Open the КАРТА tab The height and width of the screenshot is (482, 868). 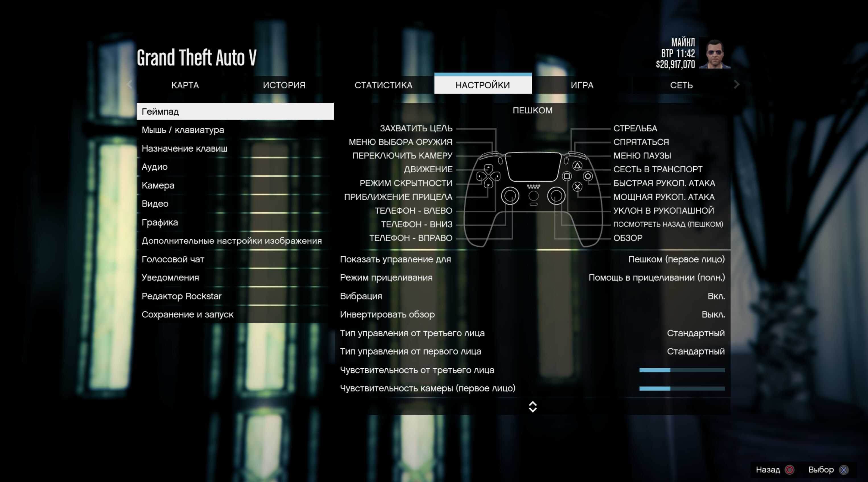click(x=185, y=85)
